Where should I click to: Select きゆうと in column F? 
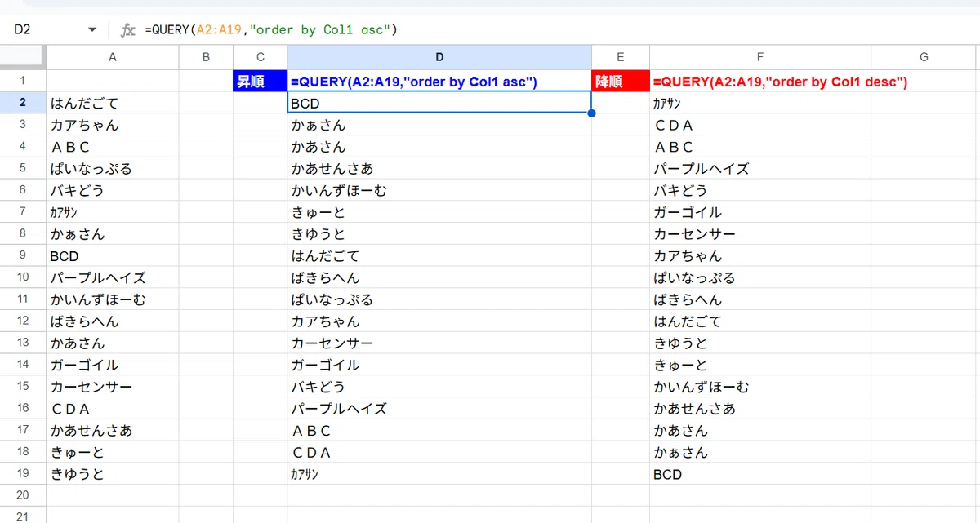[760, 343]
